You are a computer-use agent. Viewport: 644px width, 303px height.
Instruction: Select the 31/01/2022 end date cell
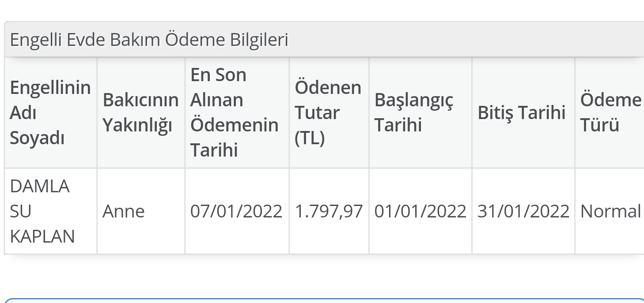pos(523,212)
